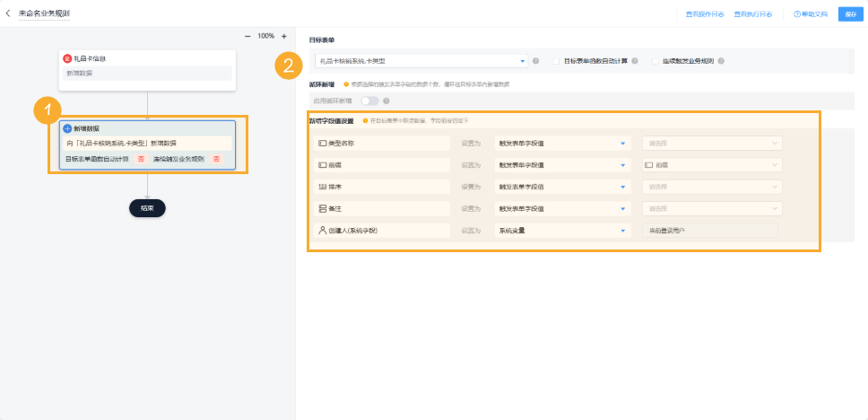The image size is (868, 420).
Task: Zoom out the canvas with minus icon
Action: pos(247,36)
